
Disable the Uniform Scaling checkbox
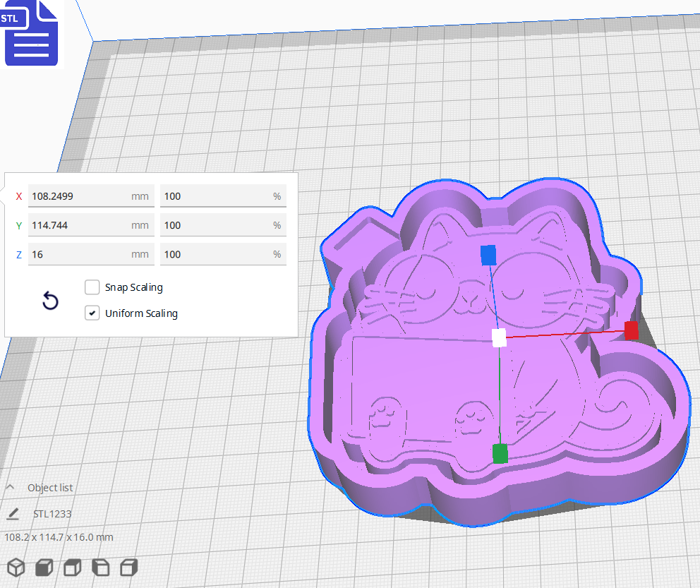tap(92, 313)
